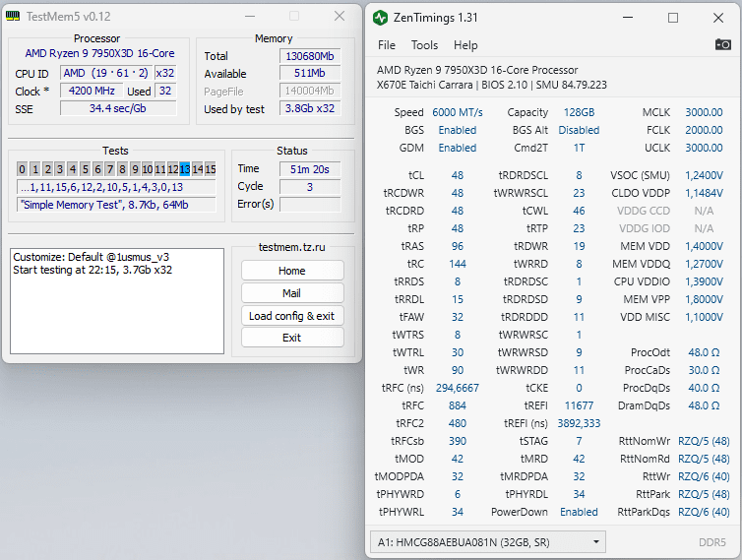Click the Error(s) status field
Viewport: 742px width, 560px height.
click(x=310, y=204)
